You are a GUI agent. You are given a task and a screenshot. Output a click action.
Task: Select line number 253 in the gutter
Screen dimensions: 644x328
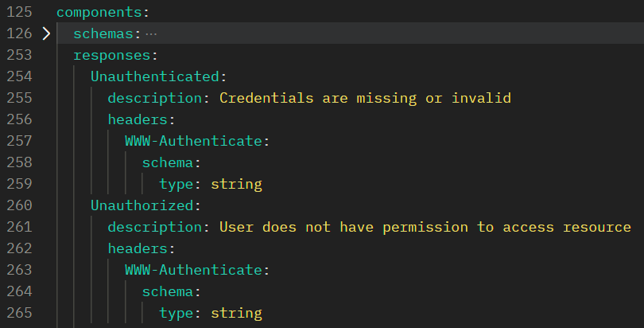18,56
